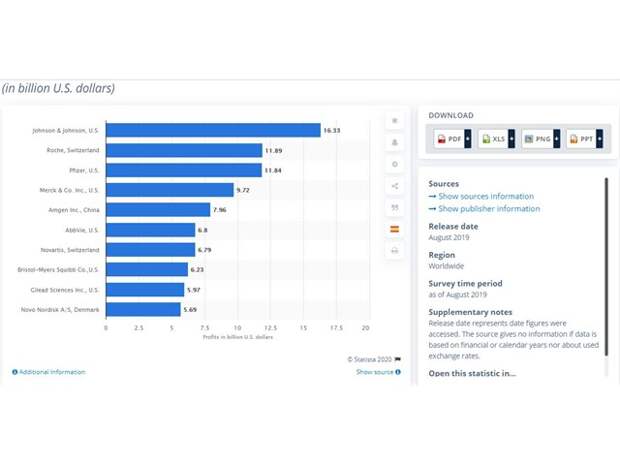
Task: Expand the PNG download options arrow
Action: (557, 139)
